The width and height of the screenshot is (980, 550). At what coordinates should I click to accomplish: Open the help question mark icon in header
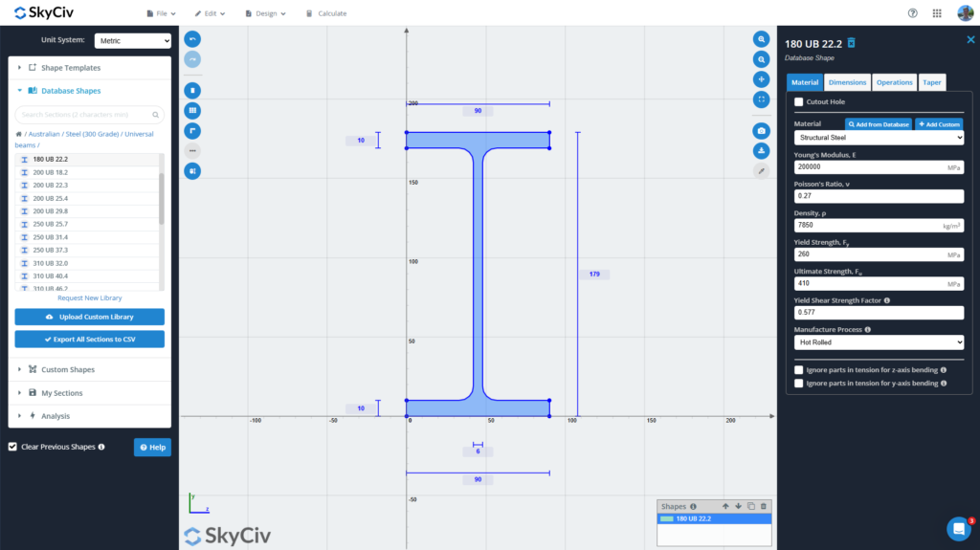(x=912, y=13)
